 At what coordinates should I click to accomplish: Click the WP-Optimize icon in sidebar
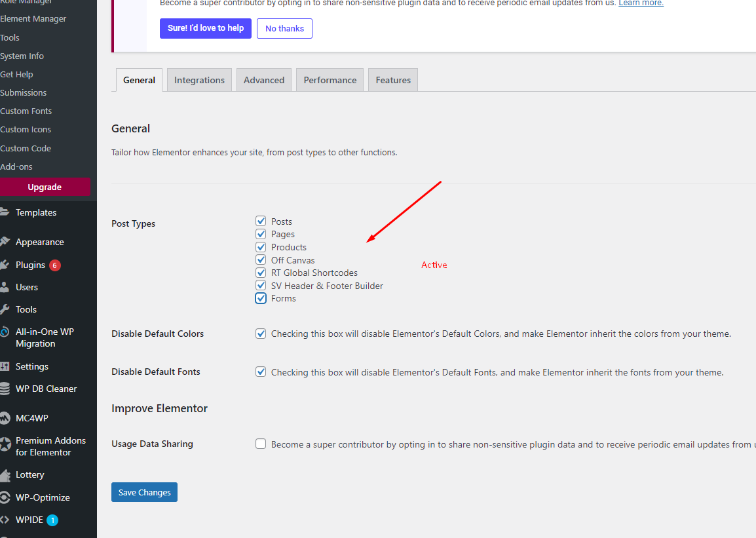click(x=5, y=497)
